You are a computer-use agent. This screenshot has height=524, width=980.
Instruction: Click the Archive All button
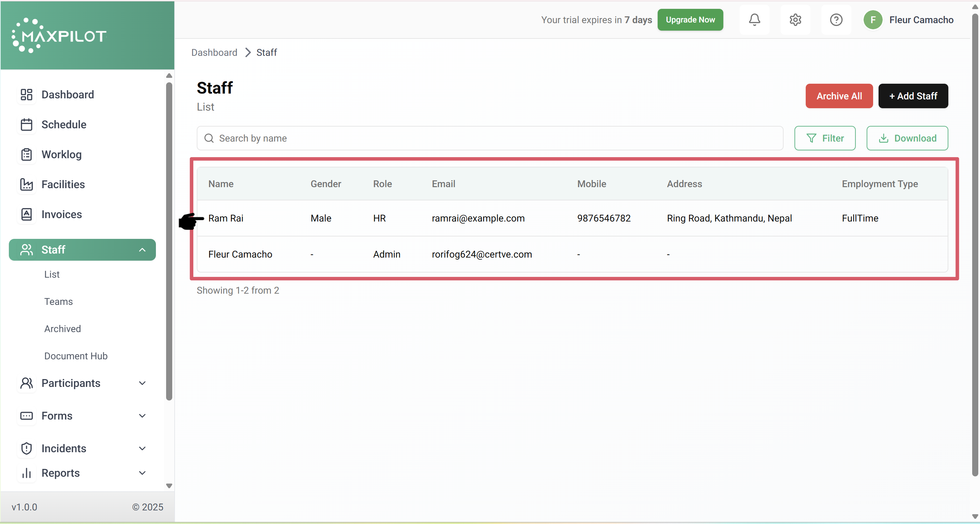coord(839,96)
